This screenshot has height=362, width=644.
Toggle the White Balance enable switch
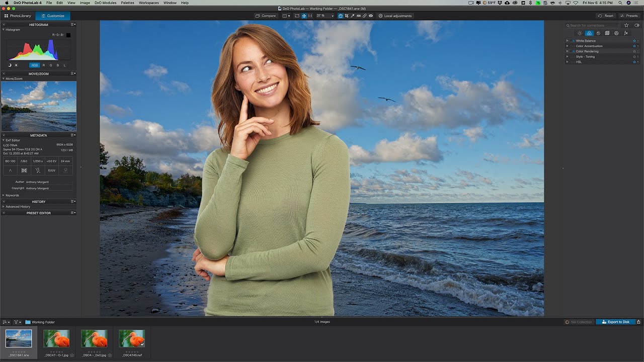coord(574,41)
